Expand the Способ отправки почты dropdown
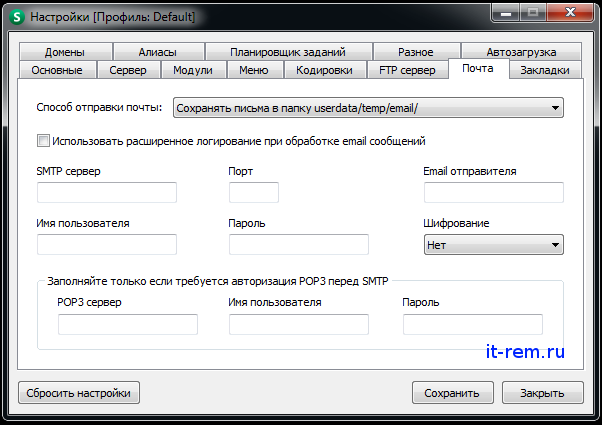The height and width of the screenshot is (425, 602). (368, 108)
